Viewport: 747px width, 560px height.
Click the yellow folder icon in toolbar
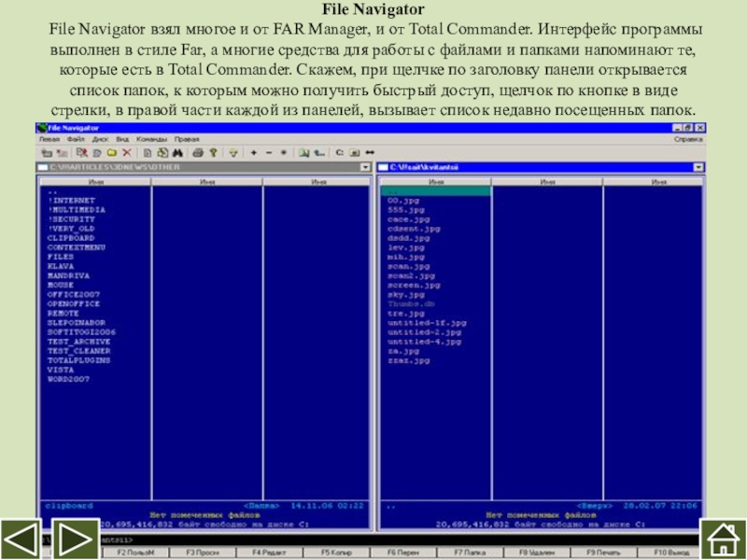click(112, 153)
